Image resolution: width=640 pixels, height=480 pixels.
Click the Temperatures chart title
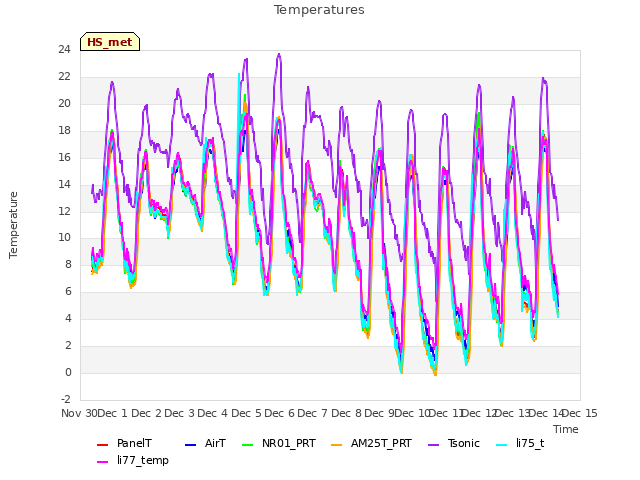(319, 10)
